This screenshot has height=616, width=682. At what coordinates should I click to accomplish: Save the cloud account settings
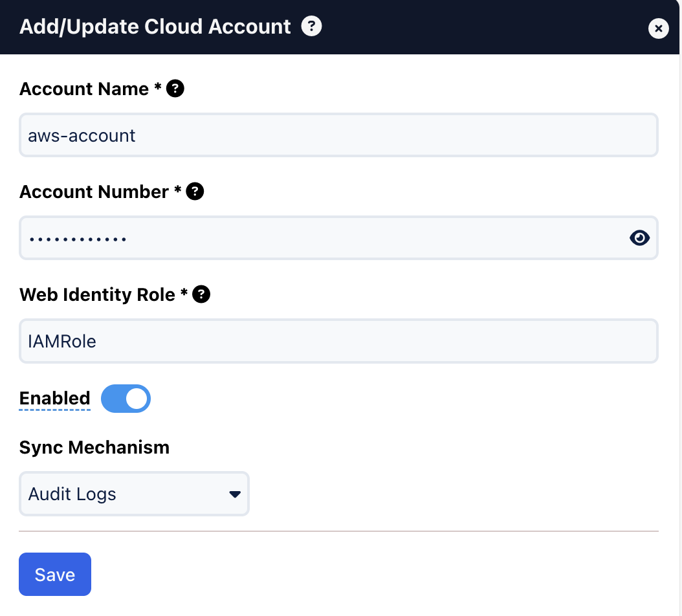click(55, 575)
